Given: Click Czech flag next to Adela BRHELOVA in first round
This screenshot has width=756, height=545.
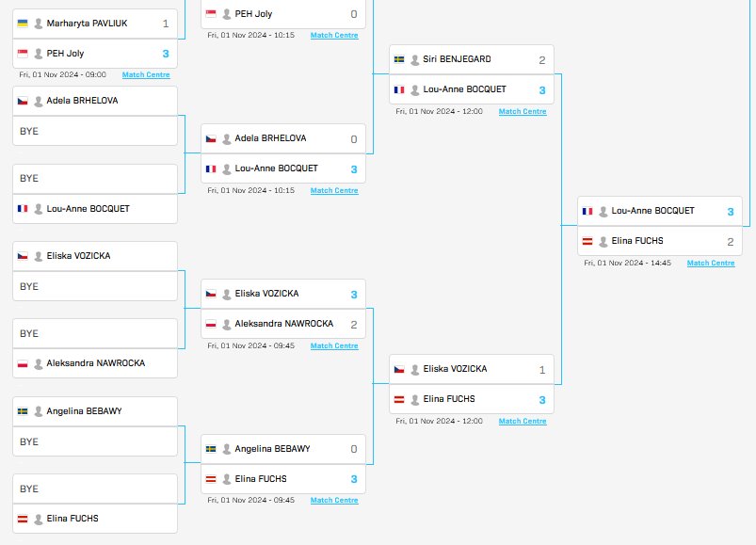Looking at the screenshot, I should (x=23, y=101).
